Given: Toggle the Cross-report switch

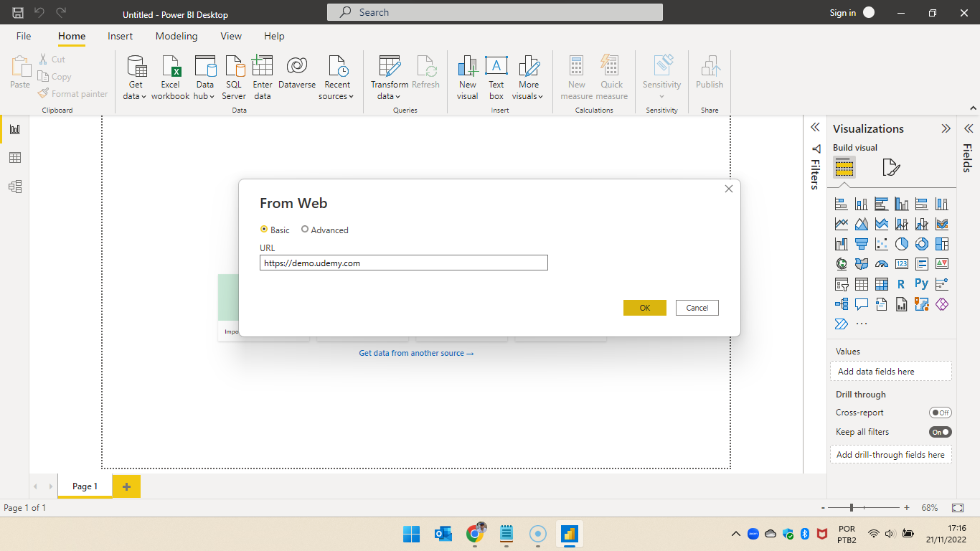Looking at the screenshot, I should pyautogui.click(x=941, y=413).
